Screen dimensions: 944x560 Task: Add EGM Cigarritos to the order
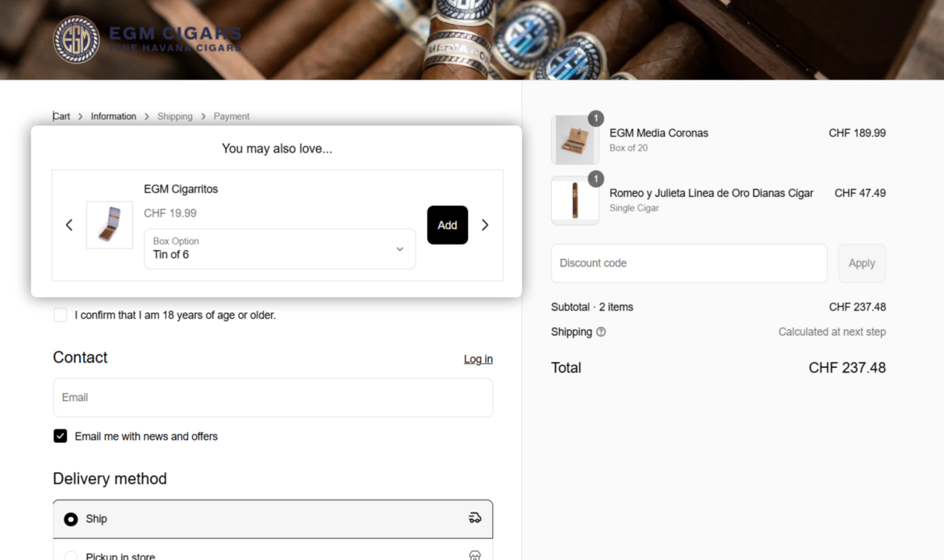pyautogui.click(x=447, y=225)
